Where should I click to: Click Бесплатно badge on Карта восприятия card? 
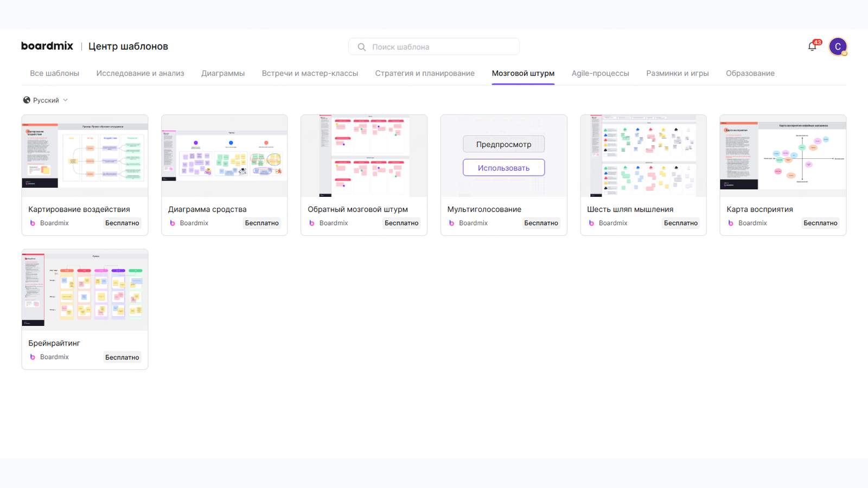[820, 223]
